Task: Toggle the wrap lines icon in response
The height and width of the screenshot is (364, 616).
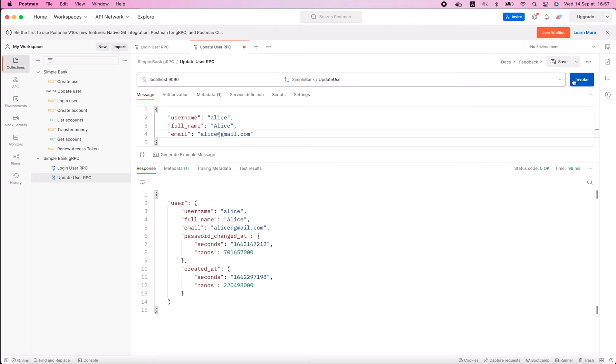Action: (142, 182)
